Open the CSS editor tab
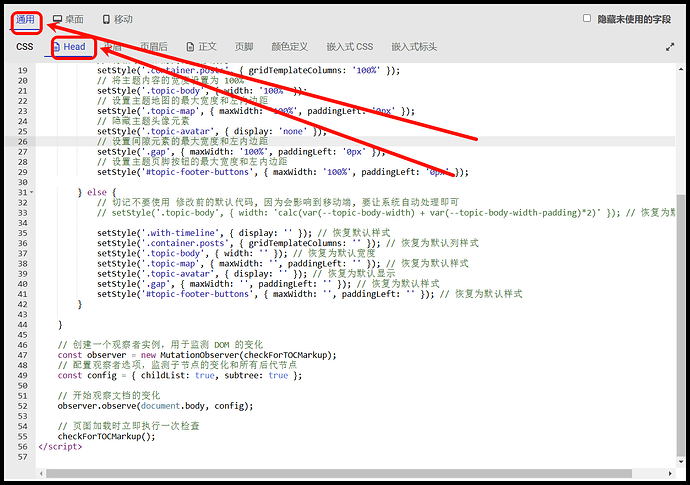 coord(25,47)
